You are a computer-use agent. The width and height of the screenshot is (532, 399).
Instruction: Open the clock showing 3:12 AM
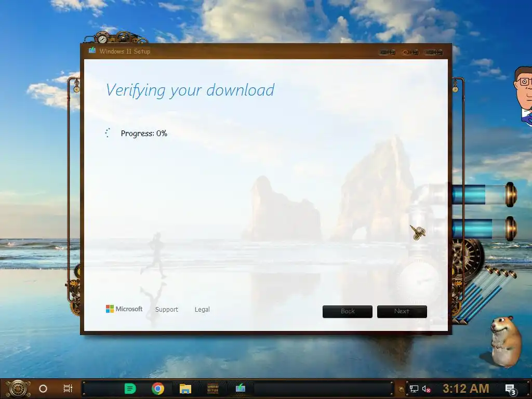466,389
